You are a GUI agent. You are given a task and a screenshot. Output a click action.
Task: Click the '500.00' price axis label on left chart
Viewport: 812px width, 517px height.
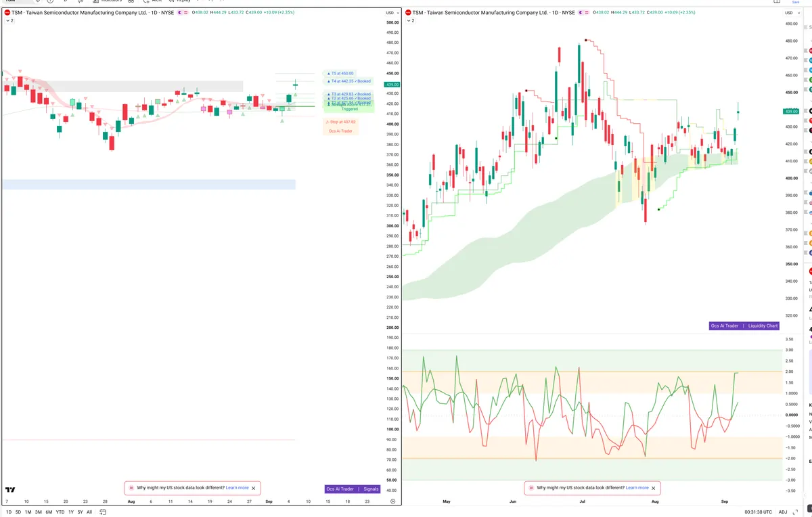[392, 22]
